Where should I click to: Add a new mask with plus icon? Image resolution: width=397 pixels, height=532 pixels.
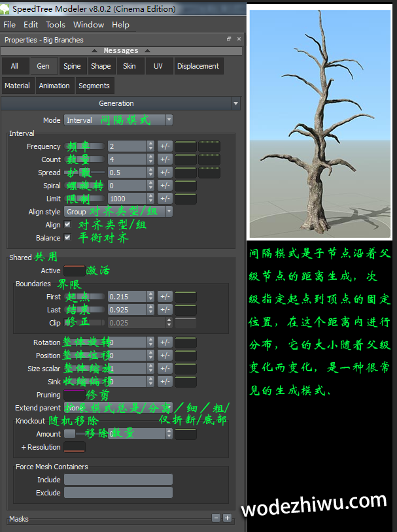tap(227, 518)
